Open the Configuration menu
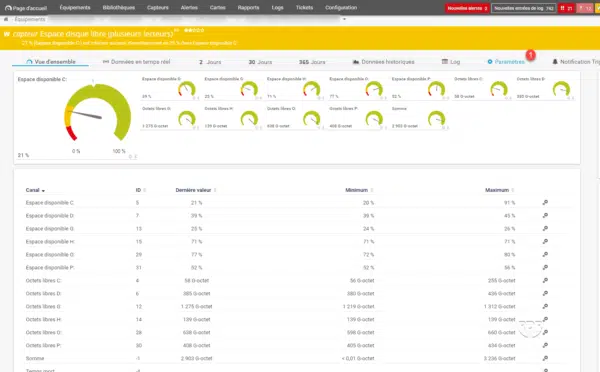 coord(341,8)
